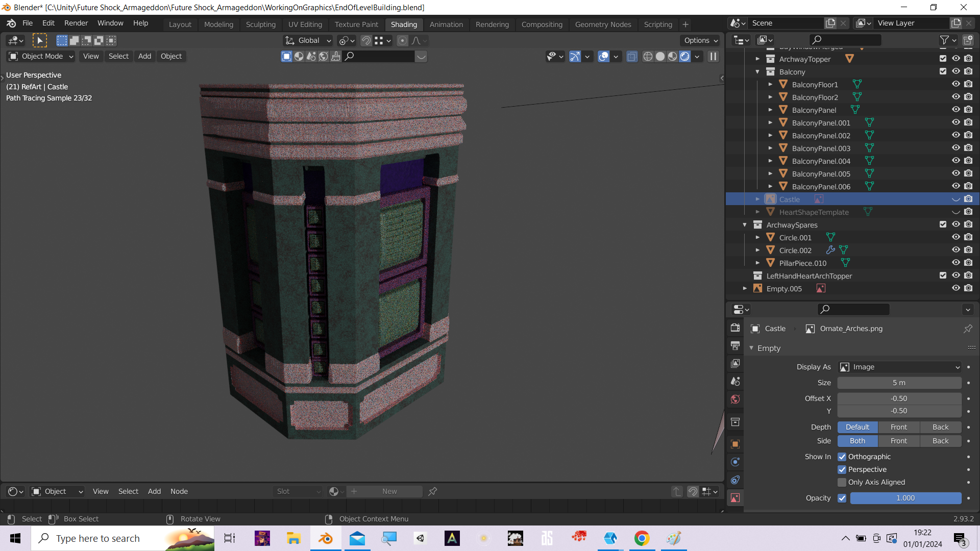The height and width of the screenshot is (551, 980).
Task: Exclude ArchwayTopper collection from view layer
Action: click(943, 59)
